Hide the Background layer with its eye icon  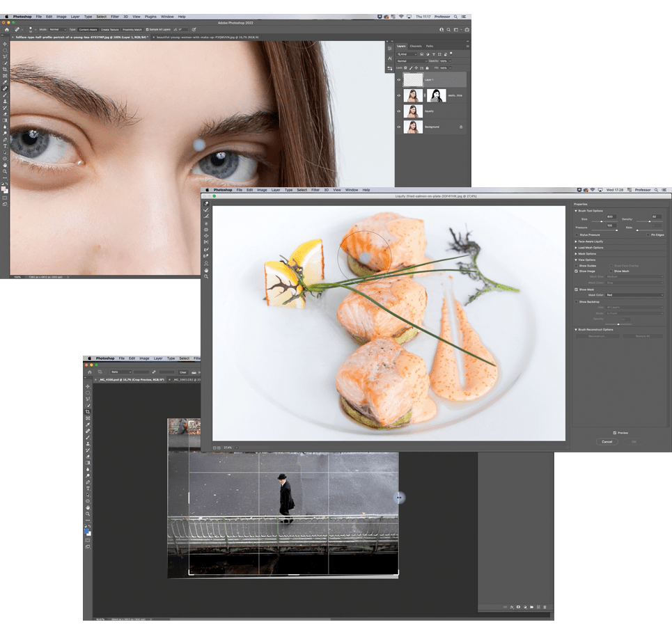pyautogui.click(x=398, y=127)
